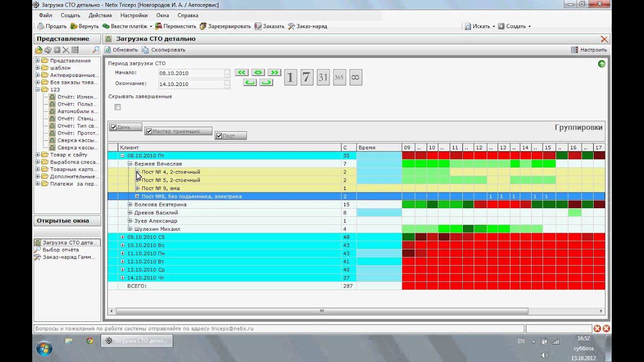Click the Переместить (Move) toolbar icon
The height and width of the screenshot is (362, 644).
point(159,26)
